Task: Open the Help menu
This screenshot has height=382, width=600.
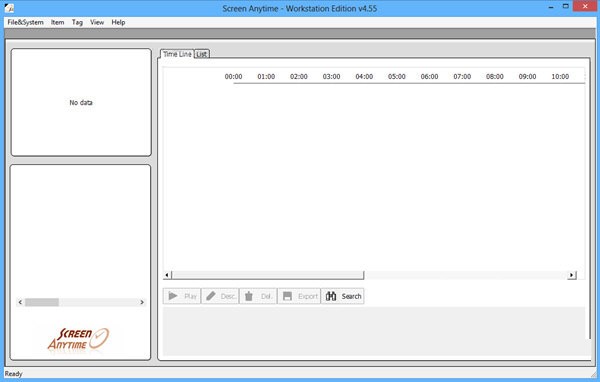Action: [x=118, y=22]
